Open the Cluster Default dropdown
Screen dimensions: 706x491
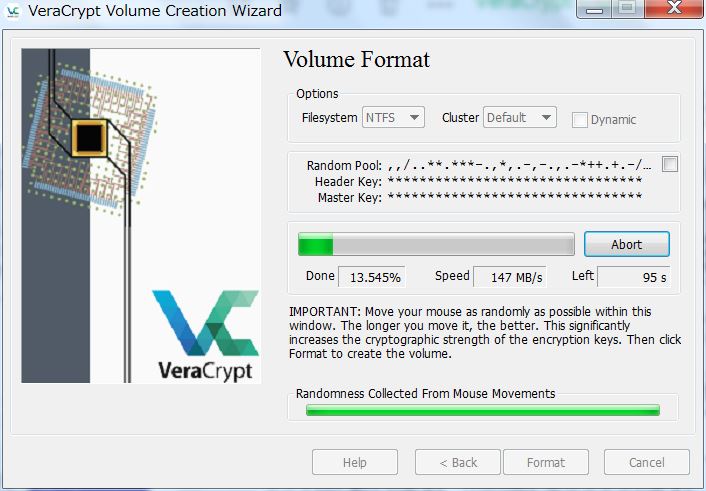click(x=520, y=118)
